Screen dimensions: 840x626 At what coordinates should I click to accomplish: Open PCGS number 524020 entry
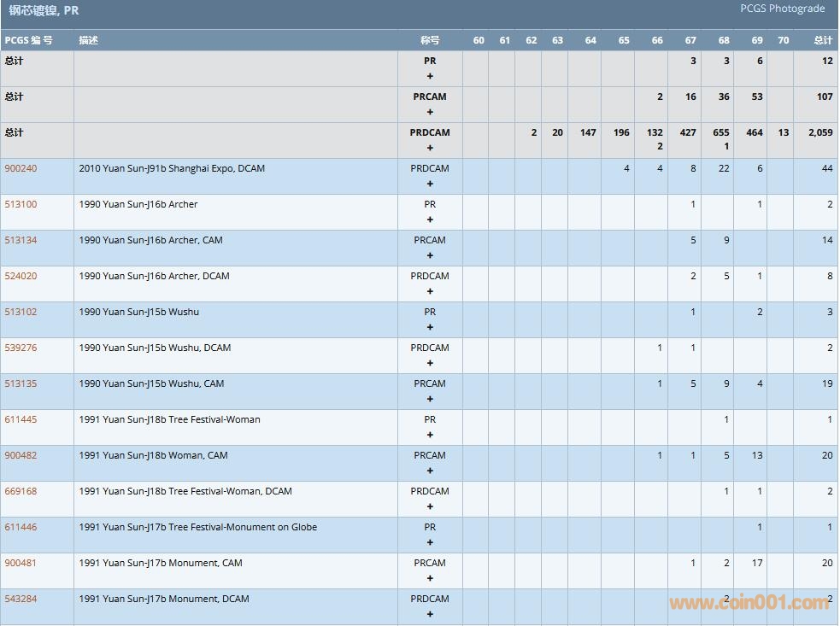[x=21, y=276]
